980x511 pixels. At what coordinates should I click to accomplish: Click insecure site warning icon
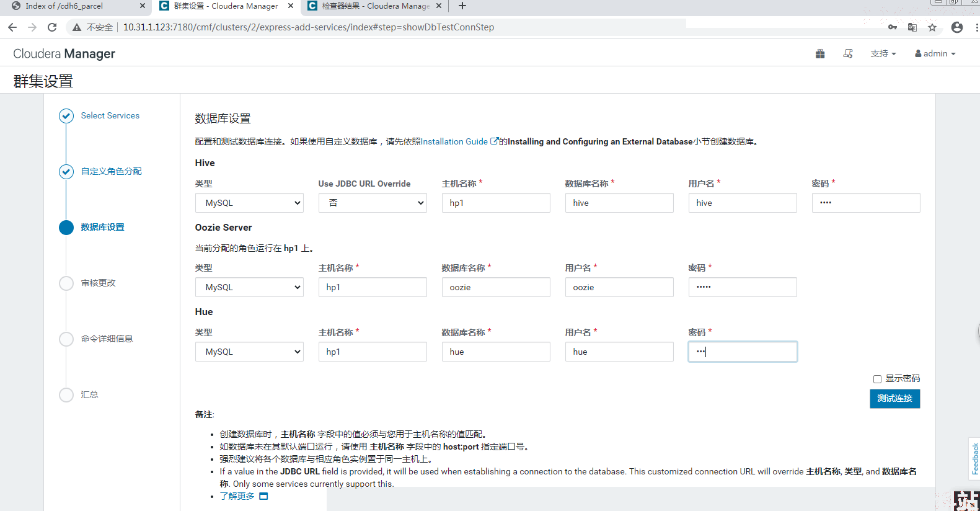click(x=77, y=27)
